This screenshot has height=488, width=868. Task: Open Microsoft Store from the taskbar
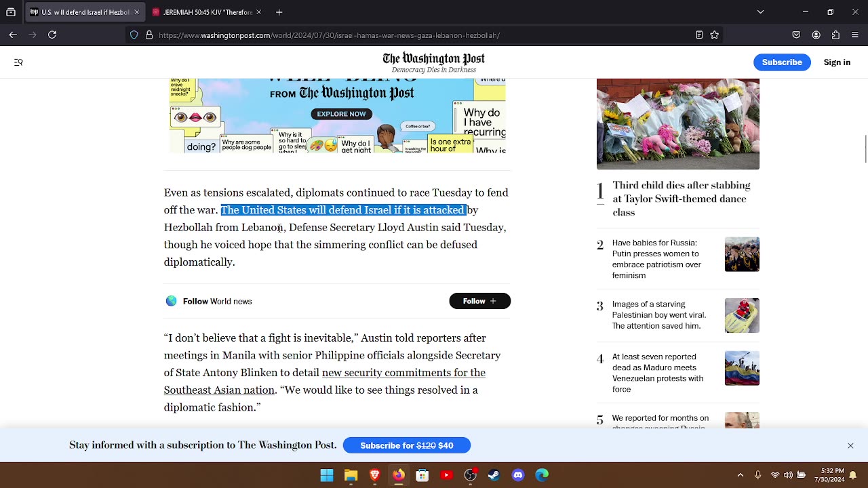[422, 475]
